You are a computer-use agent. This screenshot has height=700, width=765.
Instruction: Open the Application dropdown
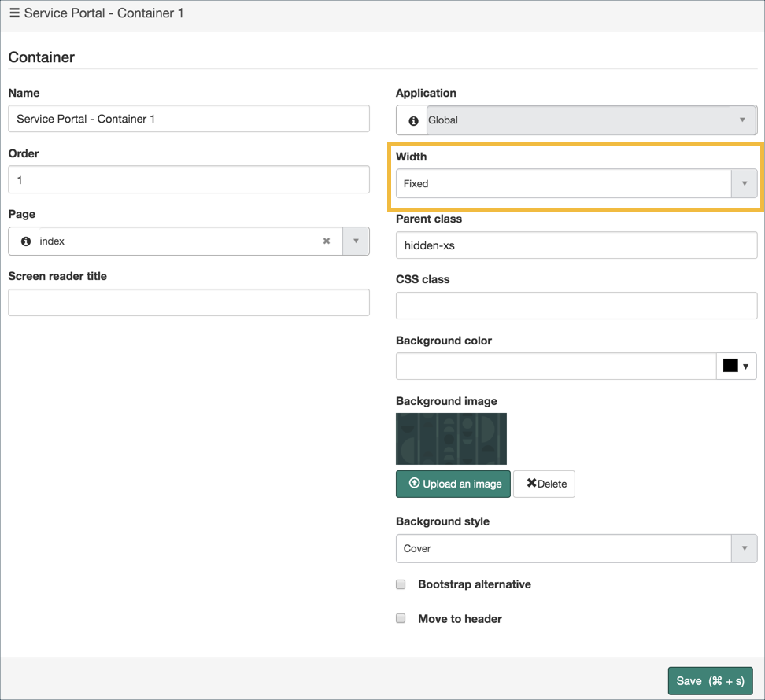(742, 120)
